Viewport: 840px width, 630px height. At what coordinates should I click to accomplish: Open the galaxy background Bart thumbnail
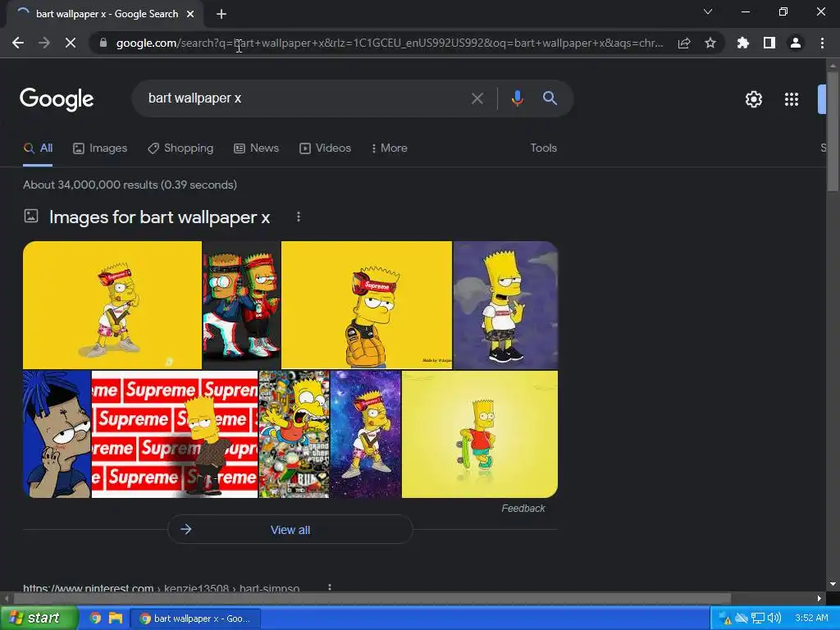coord(366,434)
